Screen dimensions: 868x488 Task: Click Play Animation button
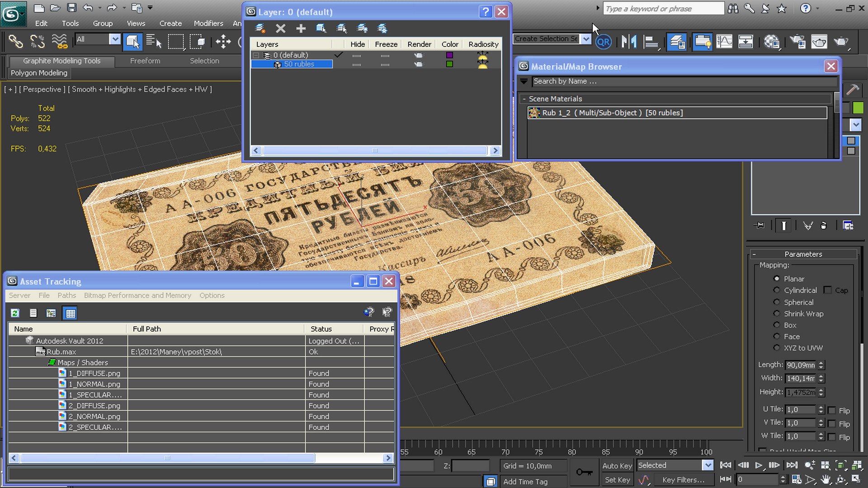[759, 465]
